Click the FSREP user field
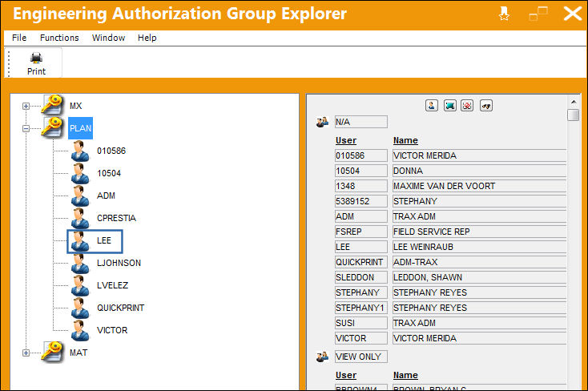The image size is (588, 391). click(361, 232)
